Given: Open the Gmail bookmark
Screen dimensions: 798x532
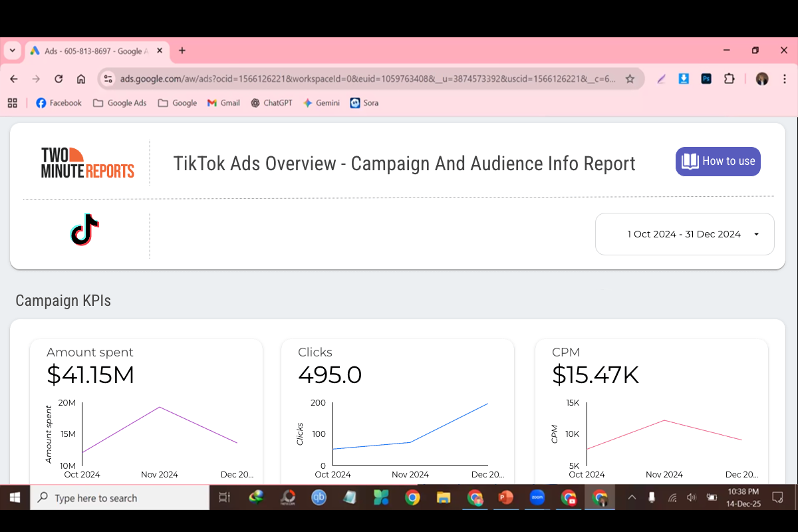Looking at the screenshot, I should (223, 103).
